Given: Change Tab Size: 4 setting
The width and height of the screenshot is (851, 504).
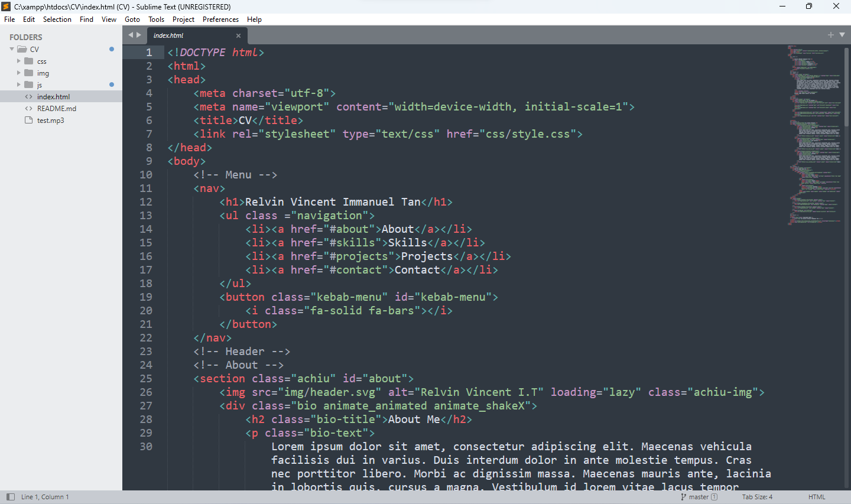Looking at the screenshot, I should pos(757,497).
